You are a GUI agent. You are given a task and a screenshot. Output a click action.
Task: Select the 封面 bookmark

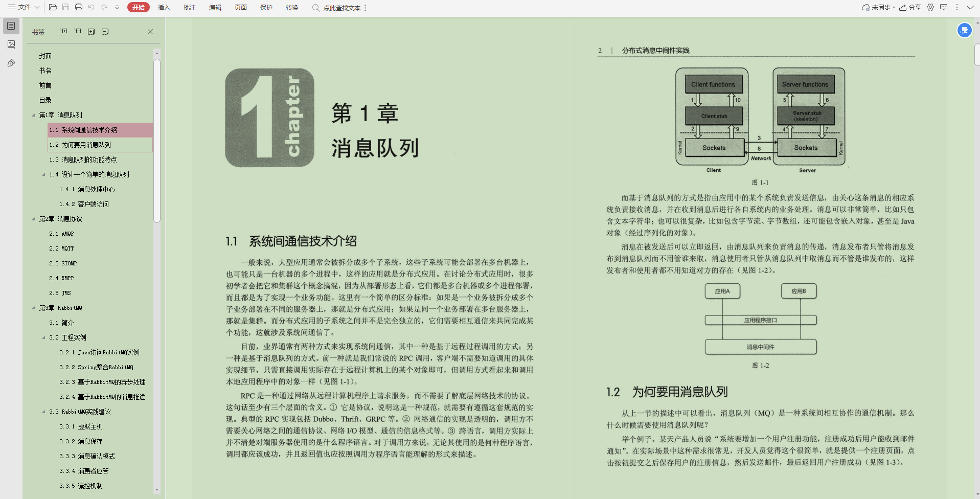pyautogui.click(x=45, y=56)
